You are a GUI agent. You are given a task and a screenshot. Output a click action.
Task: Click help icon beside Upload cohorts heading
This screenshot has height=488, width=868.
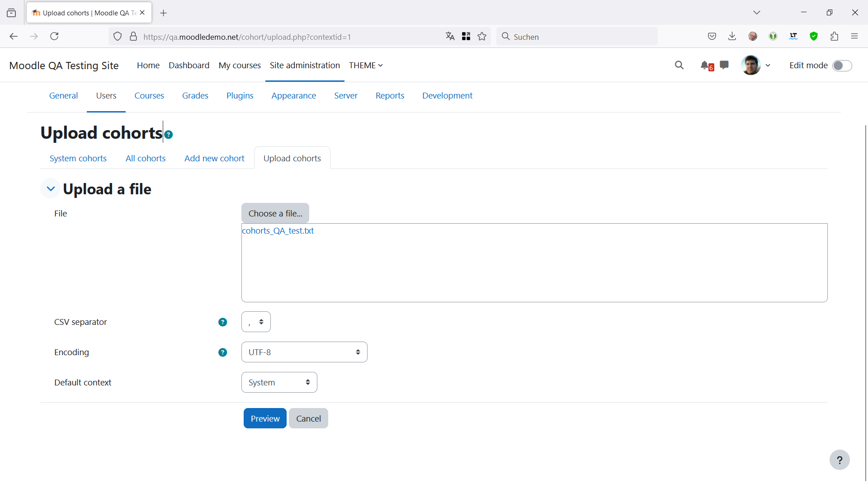169,135
